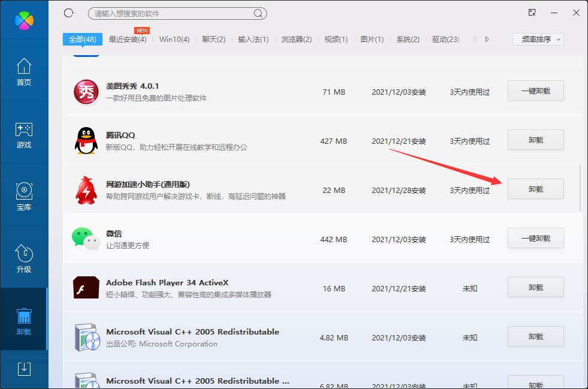The image size is (588, 389).
Task: Select the 全部(48) tab
Action: tap(82, 38)
